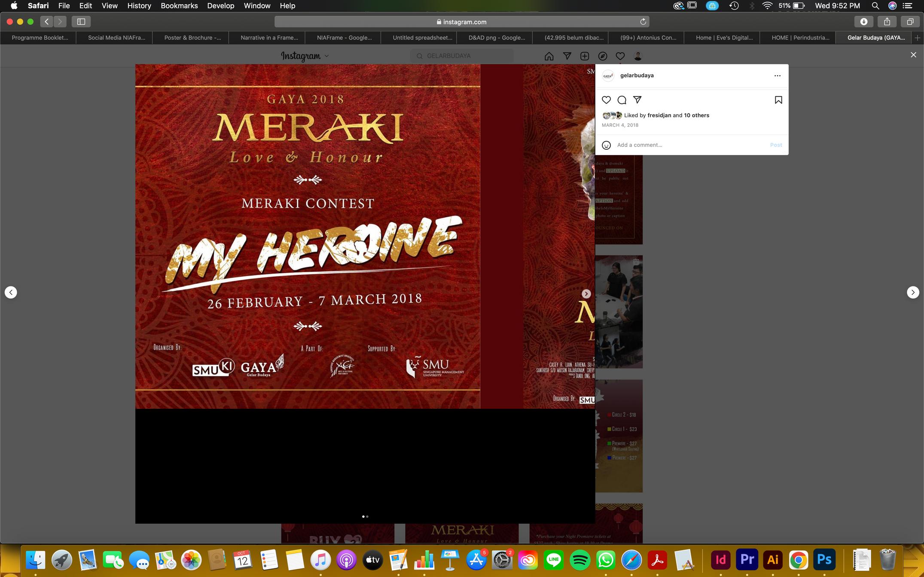
Task: Expand the Instagram logo dropdown chevron
Action: click(x=327, y=56)
